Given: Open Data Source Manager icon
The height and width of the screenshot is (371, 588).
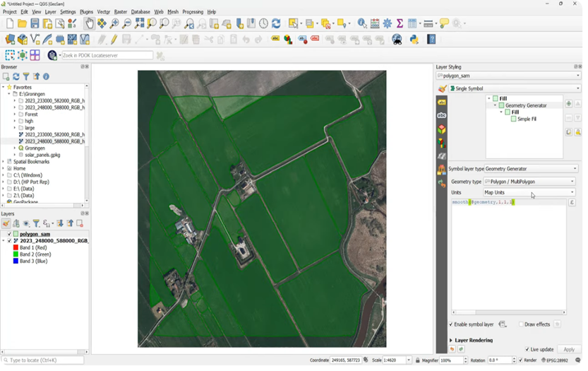Looking at the screenshot, I should [x=10, y=40].
